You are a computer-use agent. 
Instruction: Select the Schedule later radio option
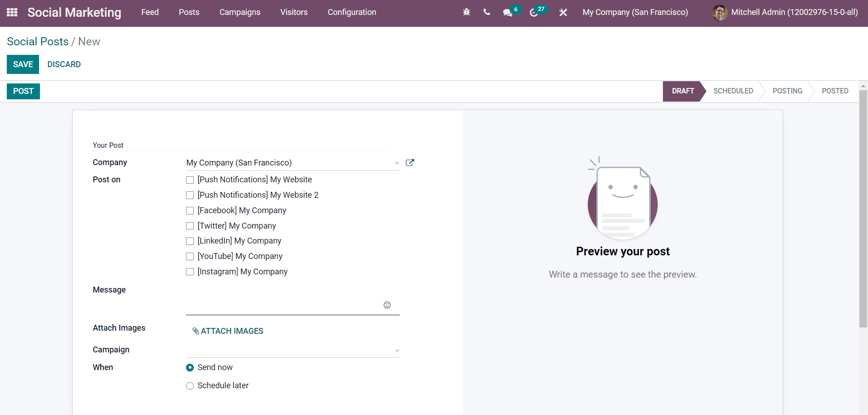190,386
